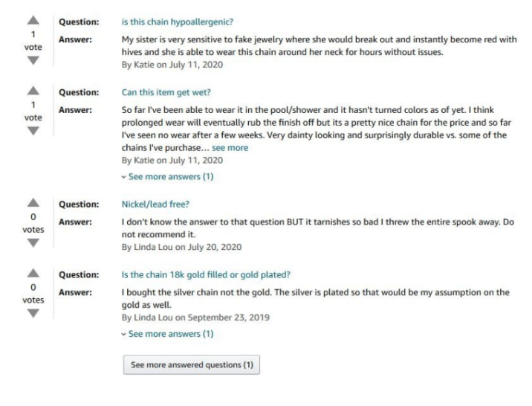Expand truncated answer with 'see more'
This screenshot has width=532, height=406.
[232, 148]
